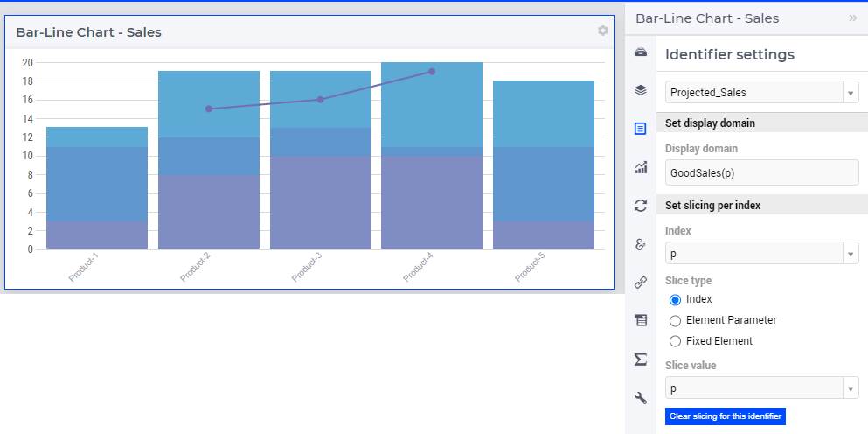Open Pivot layers icon tab
868x434 pixels.
coord(641,90)
